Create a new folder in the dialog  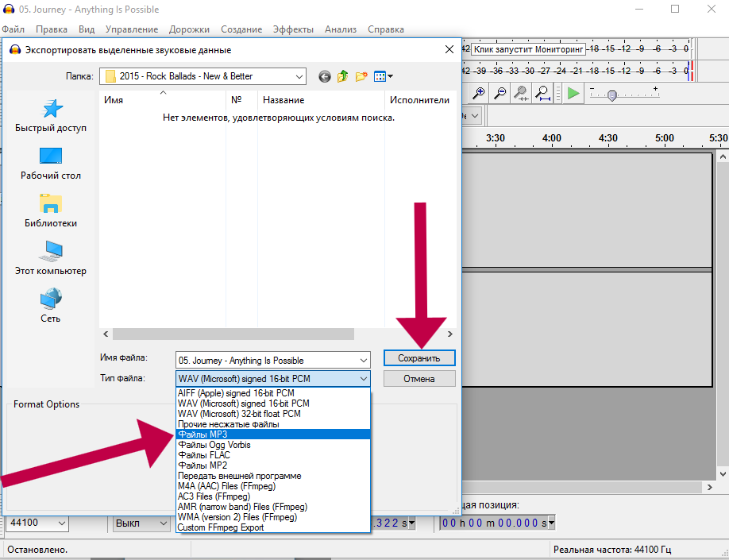tap(362, 76)
